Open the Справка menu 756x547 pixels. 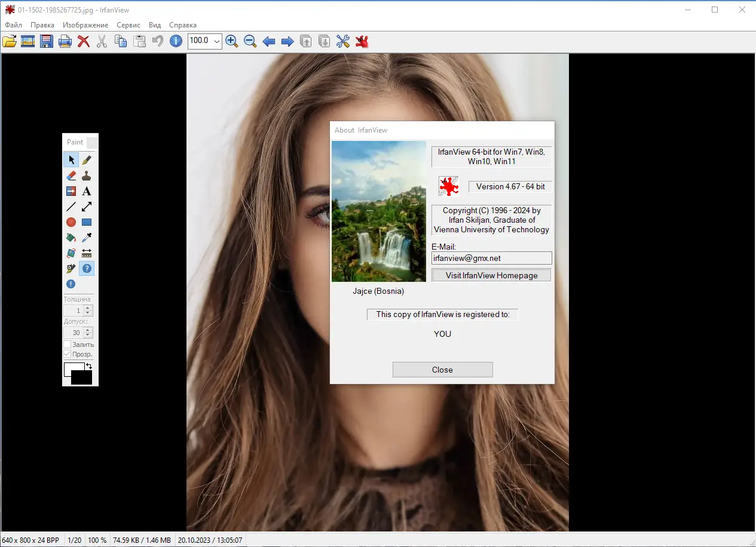183,25
